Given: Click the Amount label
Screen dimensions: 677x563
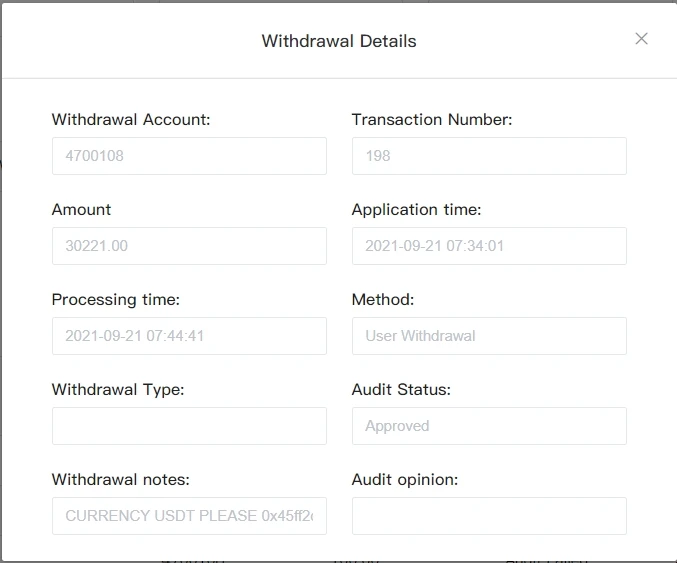Looking at the screenshot, I should (x=82, y=210).
